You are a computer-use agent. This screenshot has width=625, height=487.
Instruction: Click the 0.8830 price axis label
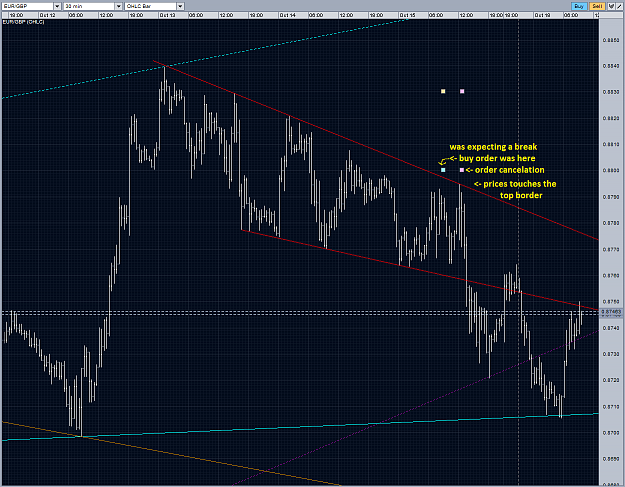611,92
